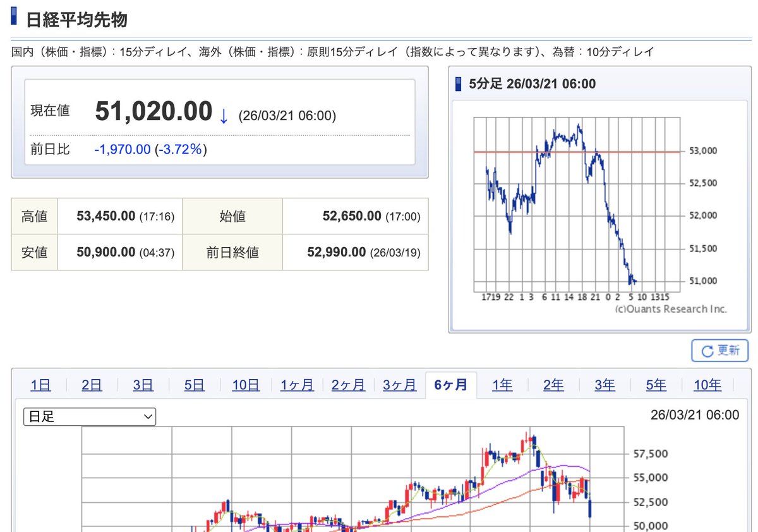Click the 現在値 label
The height and width of the screenshot is (532, 758).
[51, 111]
